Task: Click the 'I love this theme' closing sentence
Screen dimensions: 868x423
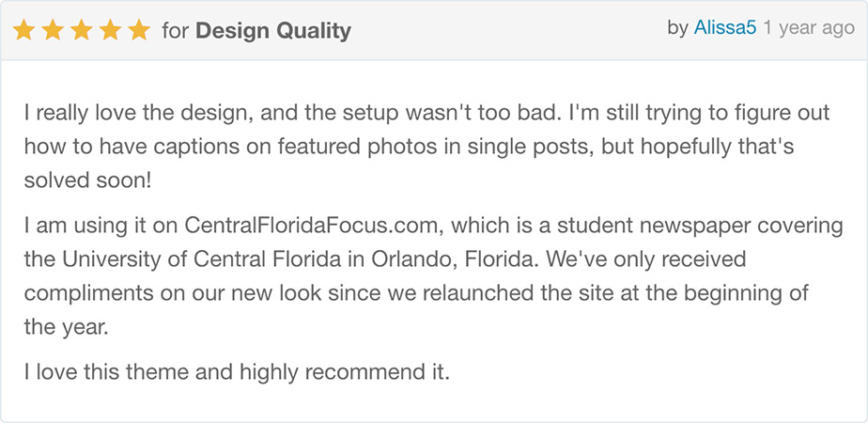Action: pyautogui.click(x=237, y=372)
